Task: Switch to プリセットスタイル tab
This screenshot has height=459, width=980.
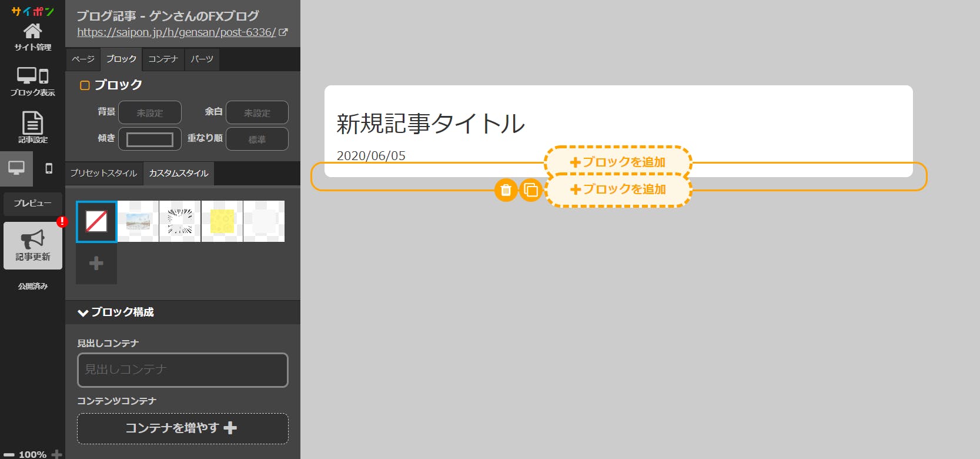Action: click(103, 173)
